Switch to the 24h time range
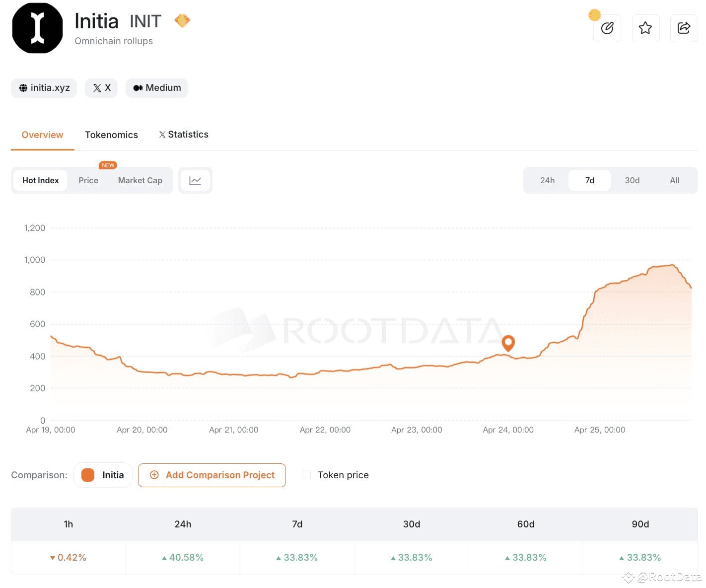 [548, 180]
